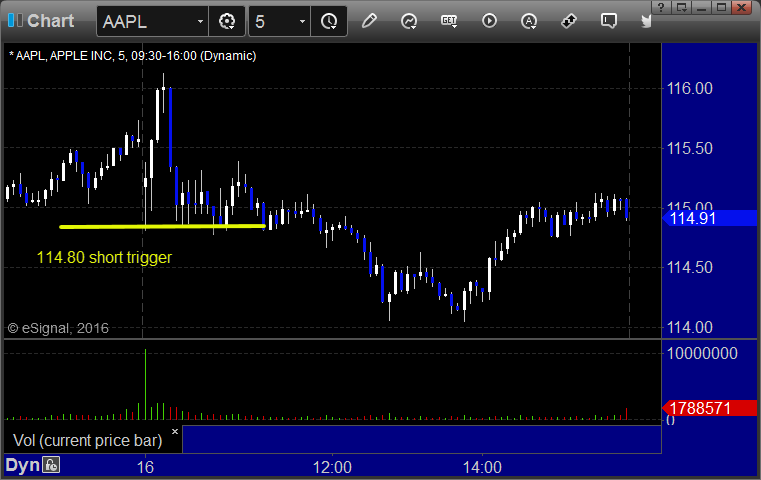Click the Dyn mode label
Viewport: 761px width, 480px height.
22,465
